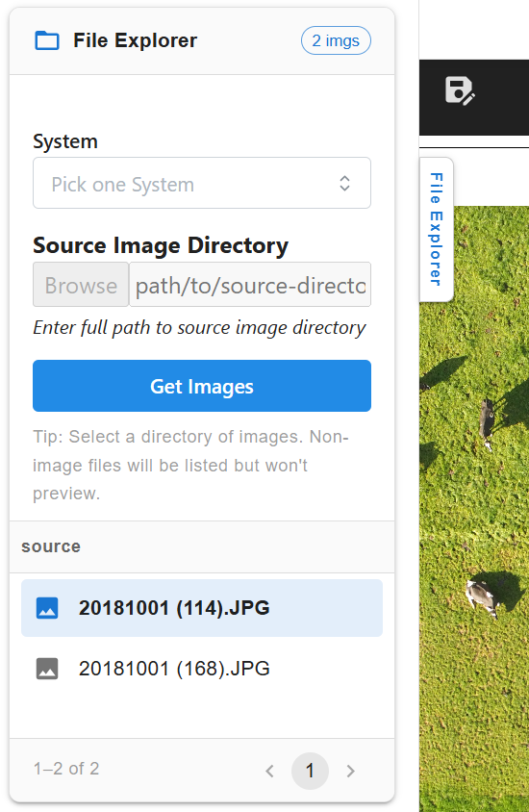Click the save-edit icon in dark toolbar
Viewport: 529px width, 812px height.
(460, 90)
